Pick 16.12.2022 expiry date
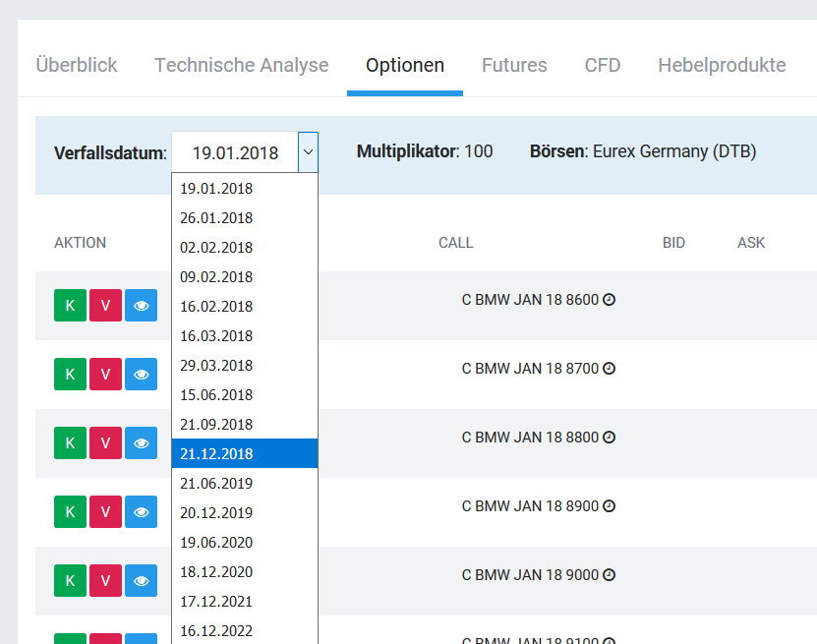 pyautogui.click(x=245, y=630)
